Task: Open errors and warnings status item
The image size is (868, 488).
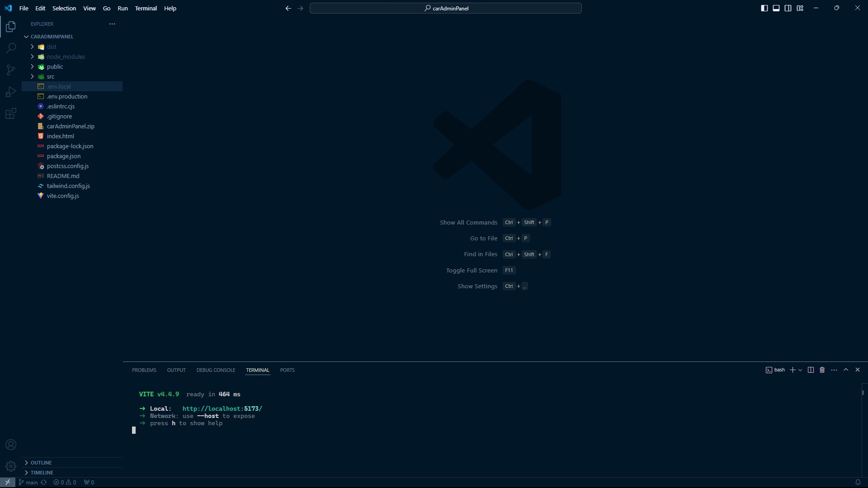Action: coord(65,482)
